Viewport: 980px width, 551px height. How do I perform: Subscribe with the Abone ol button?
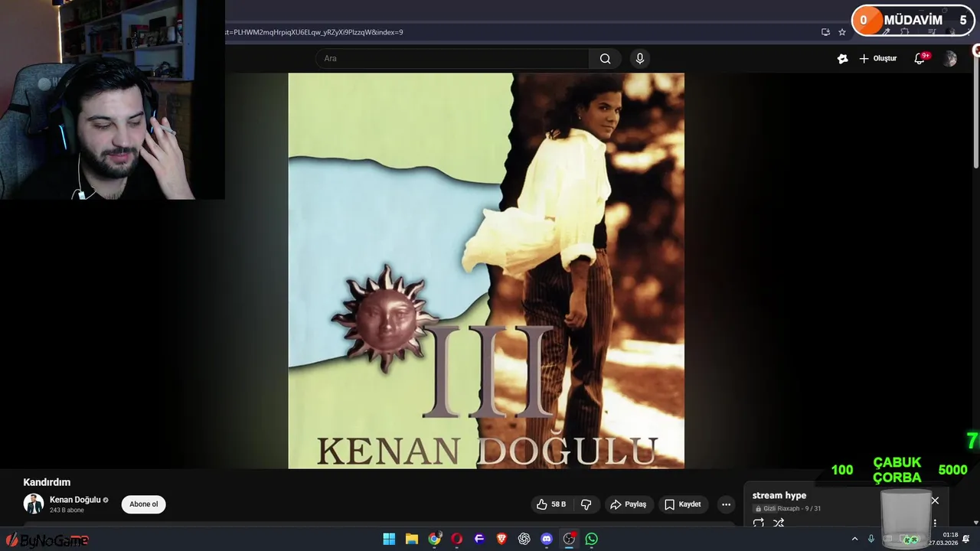point(143,504)
